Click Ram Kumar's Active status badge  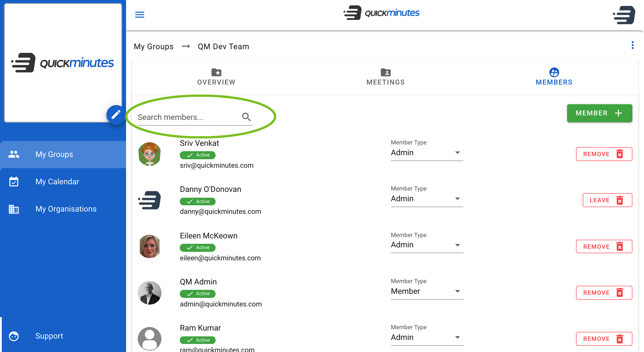pos(197,340)
